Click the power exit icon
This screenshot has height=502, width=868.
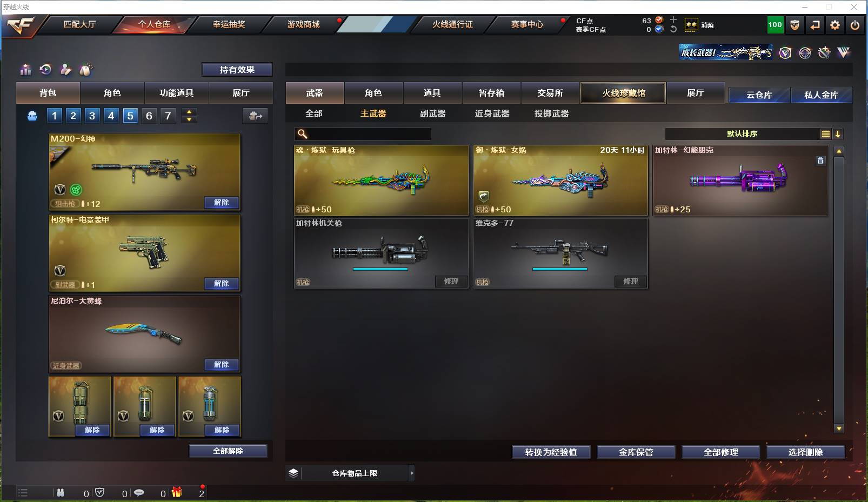(x=855, y=25)
